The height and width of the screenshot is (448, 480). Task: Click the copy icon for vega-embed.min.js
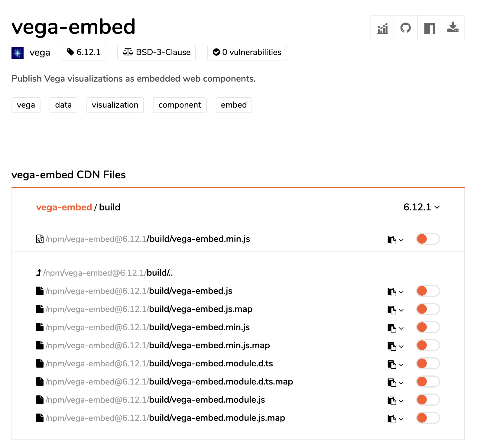click(392, 239)
